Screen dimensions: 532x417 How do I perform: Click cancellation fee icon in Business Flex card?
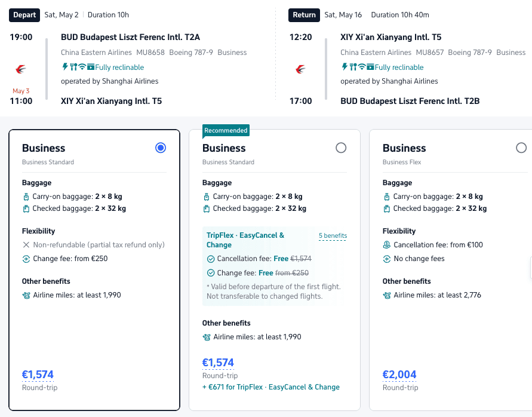click(387, 245)
